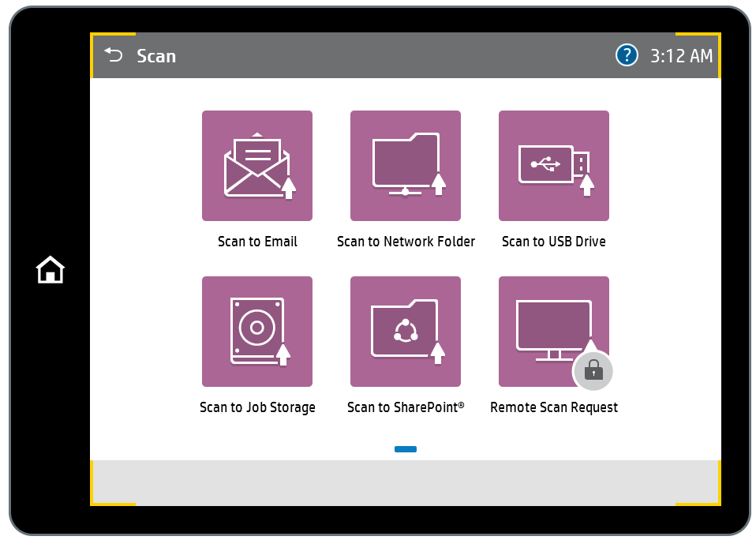The image size is (756, 540).
Task: Launch the Scan to SharePoint tile
Action: pyautogui.click(x=406, y=332)
